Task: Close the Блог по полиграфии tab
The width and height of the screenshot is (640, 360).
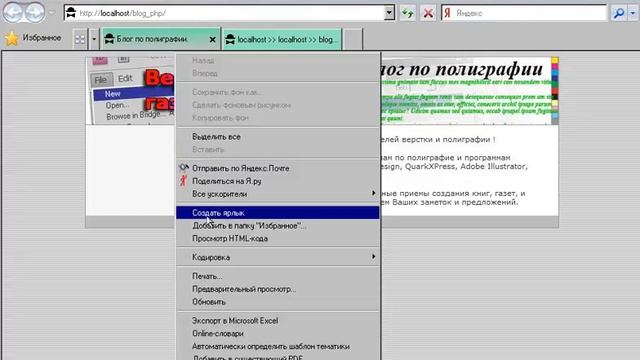Action: 213,40
